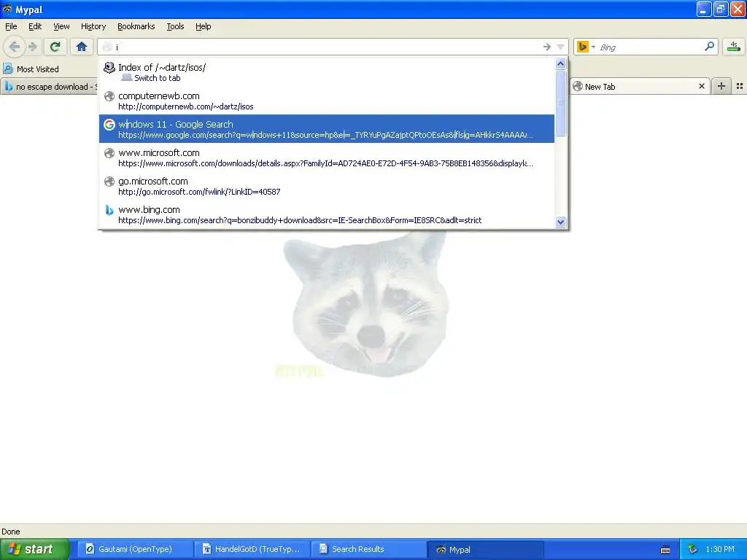This screenshot has width=747, height=560.
Task: Open a new tab with plus button
Action: coord(721,86)
